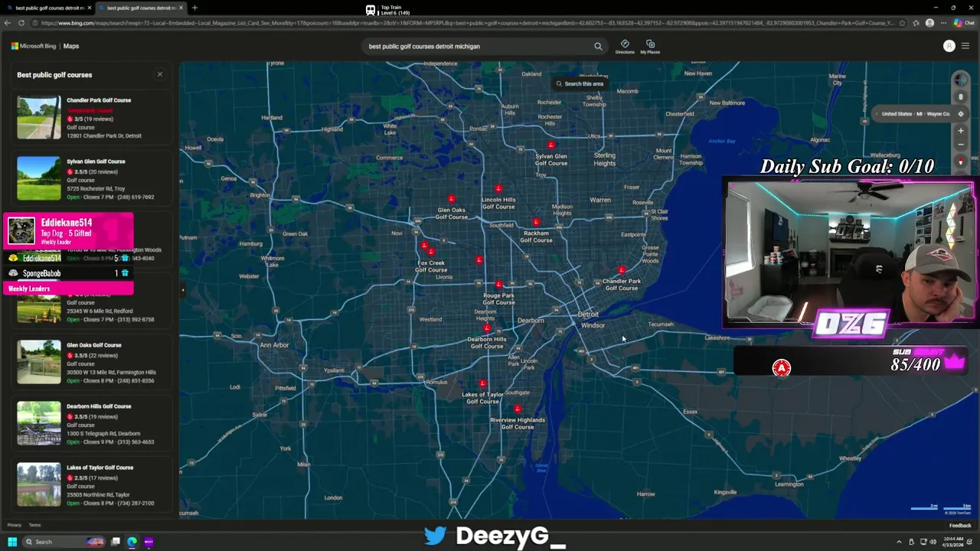Click the '3.5/5 (22 reviews)' Glen Oaks rating
Viewport: 980px width, 551px height.
[x=92, y=356]
